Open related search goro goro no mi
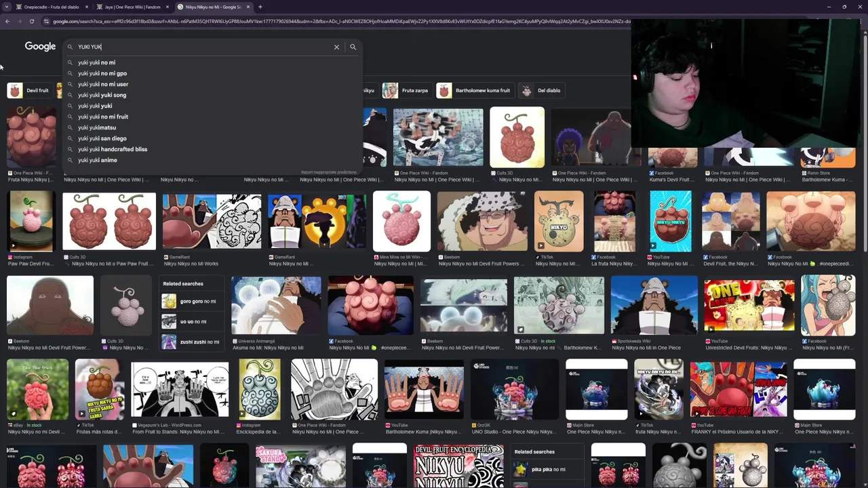Viewport: 868px width, 488px height. (191, 302)
